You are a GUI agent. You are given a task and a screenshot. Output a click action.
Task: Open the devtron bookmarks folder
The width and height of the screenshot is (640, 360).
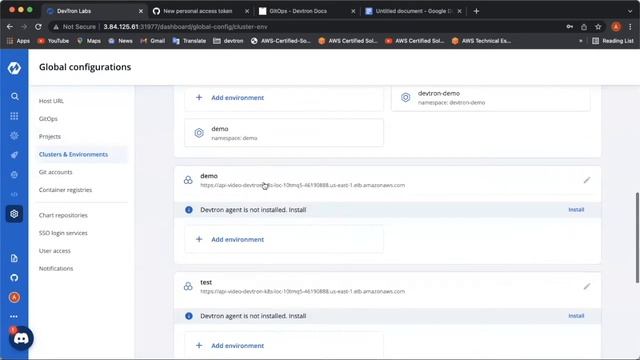(x=228, y=41)
